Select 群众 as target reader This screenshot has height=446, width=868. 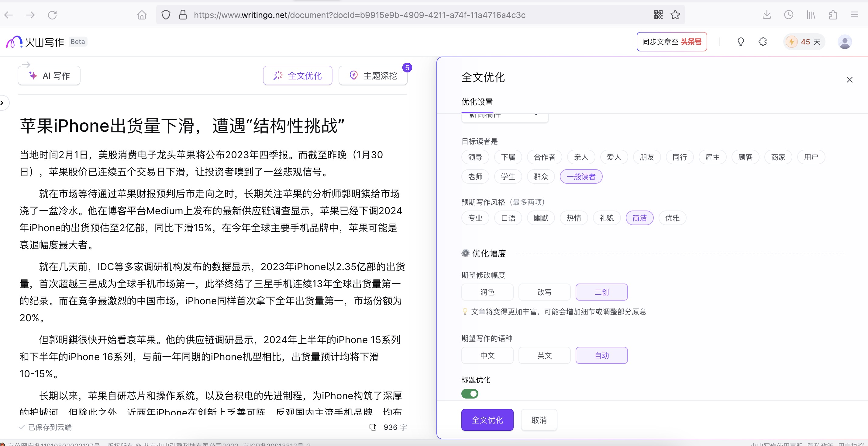tap(541, 176)
